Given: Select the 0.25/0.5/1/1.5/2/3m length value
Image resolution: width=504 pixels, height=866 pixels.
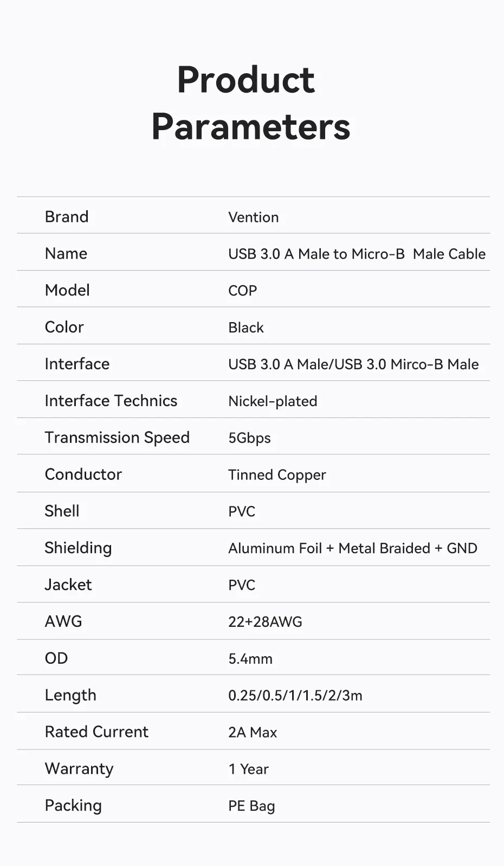Looking at the screenshot, I should click(295, 696).
